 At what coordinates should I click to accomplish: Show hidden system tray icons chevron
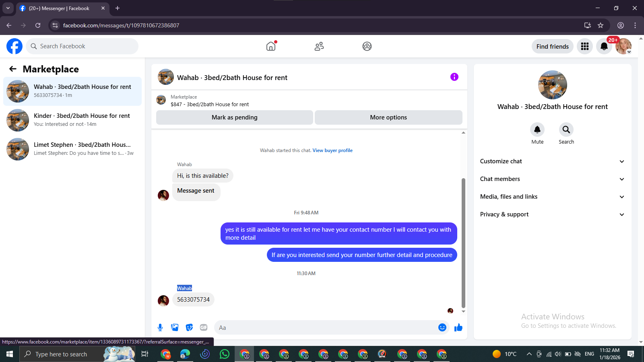tap(529, 354)
